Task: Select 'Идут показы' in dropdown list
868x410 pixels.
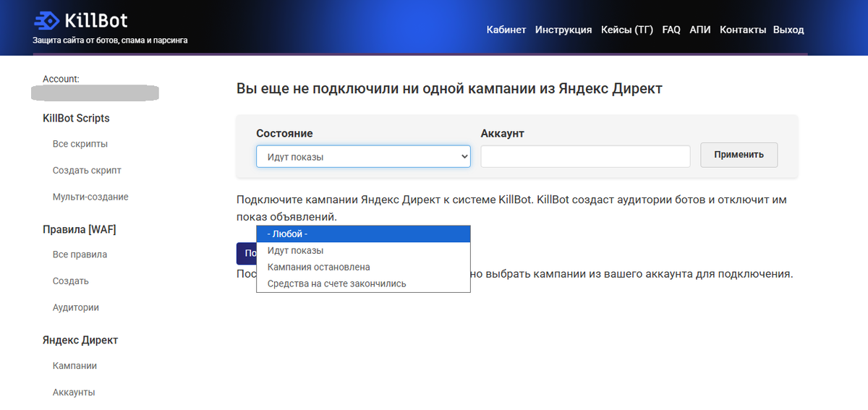Action: tap(363, 250)
